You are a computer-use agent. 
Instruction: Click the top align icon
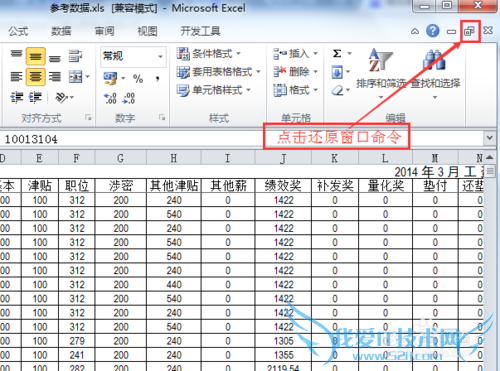tap(16, 54)
